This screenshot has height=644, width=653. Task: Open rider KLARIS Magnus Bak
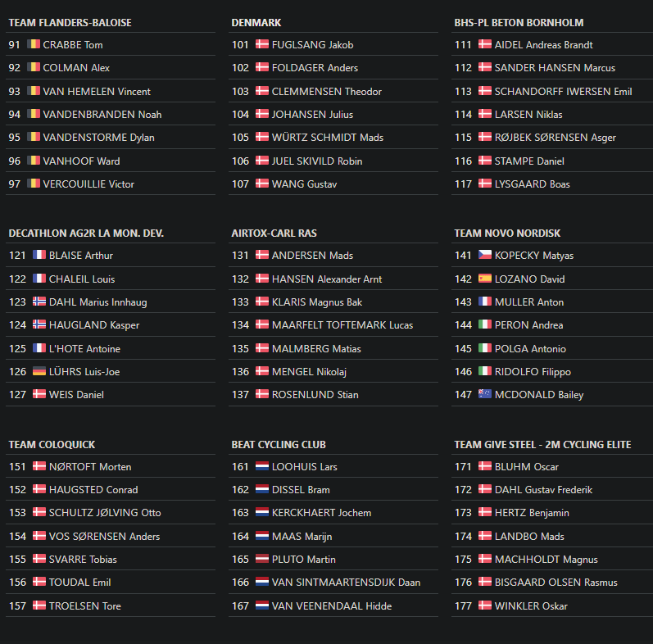pos(317,302)
